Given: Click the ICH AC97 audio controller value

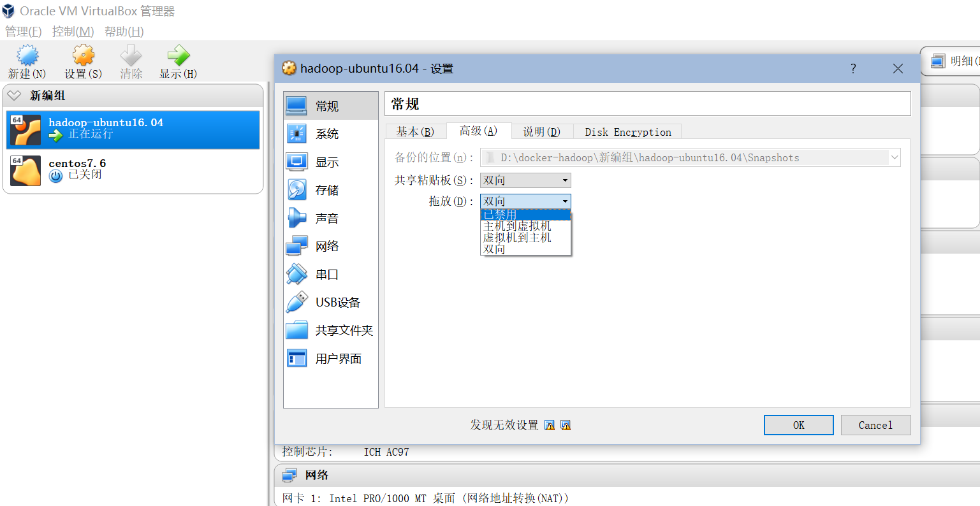Looking at the screenshot, I should click(386, 452).
